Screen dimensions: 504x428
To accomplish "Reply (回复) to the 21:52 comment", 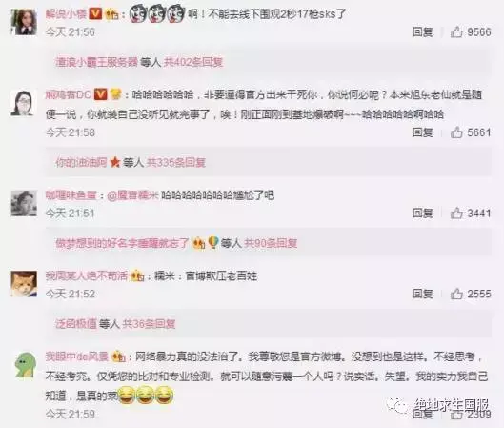I will (423, 294).
